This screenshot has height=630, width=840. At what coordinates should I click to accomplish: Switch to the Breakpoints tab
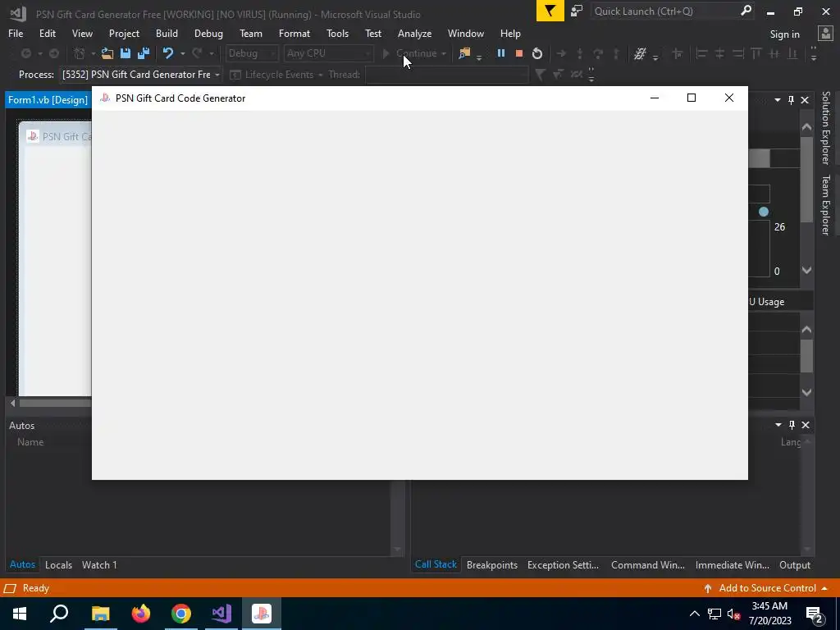tap(492, 564)
